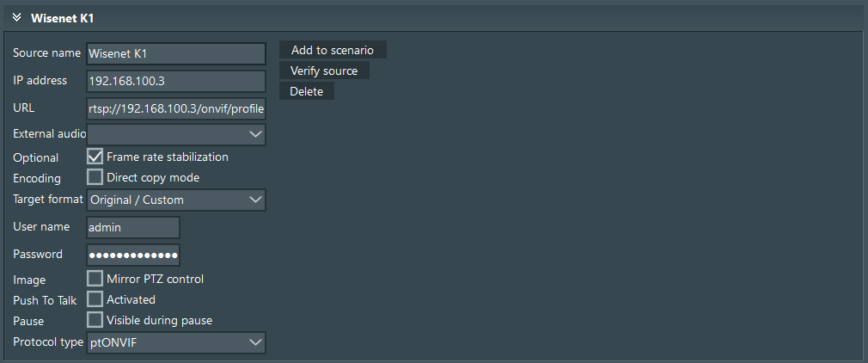Check Visible during pause option
Image resolution: width=868 pixels, height=363 pixels.
95,320
